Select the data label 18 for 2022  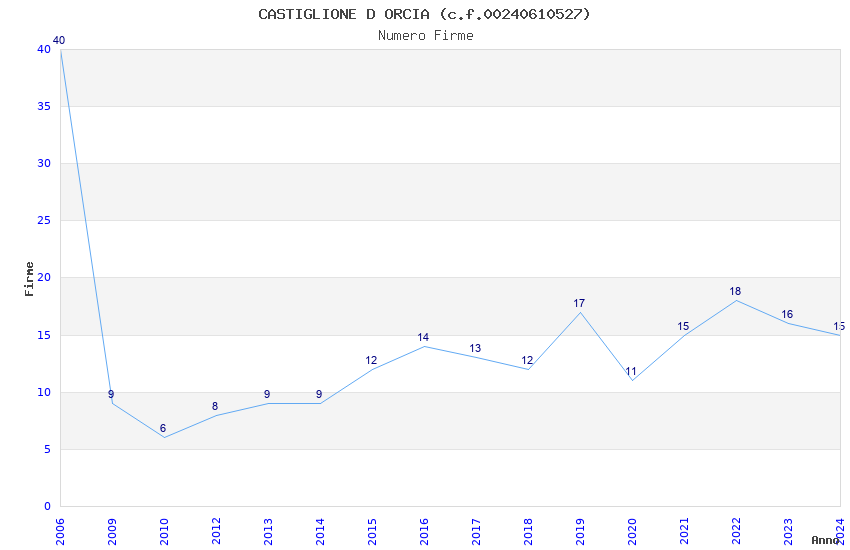[735, 291]
